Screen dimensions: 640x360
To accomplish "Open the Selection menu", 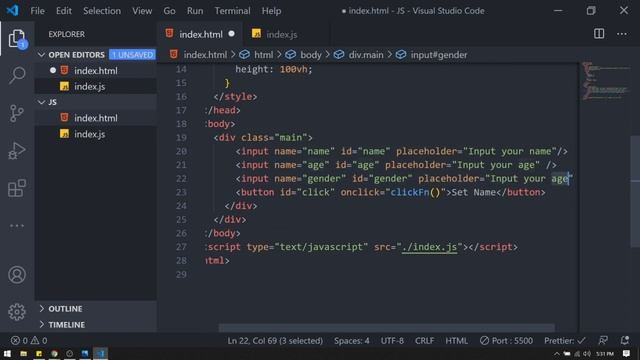I will click(x=102, y=11).
